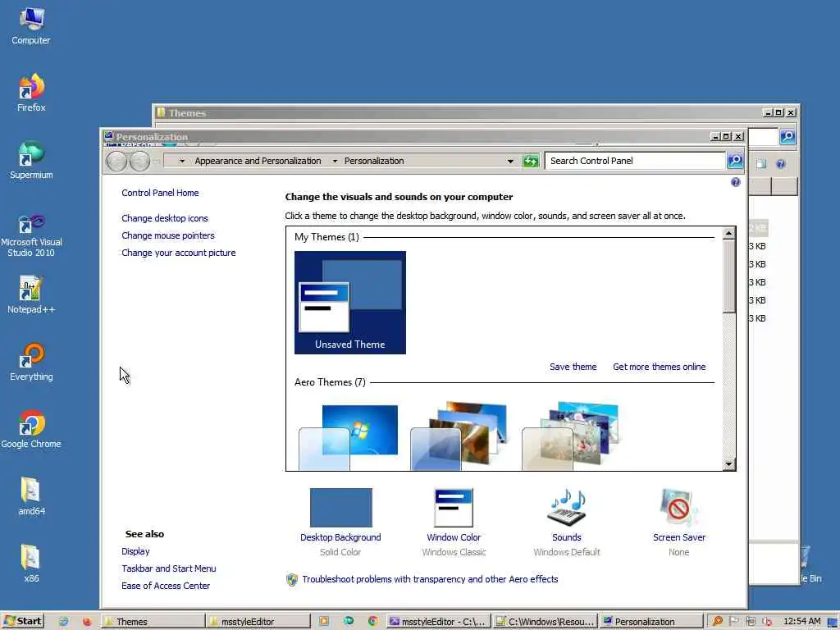840x630 pixels.
Task: Click Troubleshoot problems with transparency link
Action: (430, 579)
